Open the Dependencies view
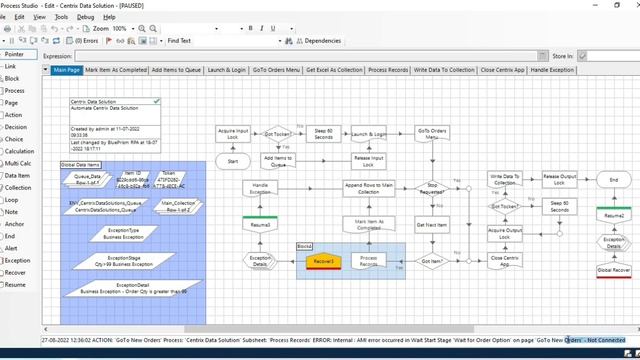The width and height of the screenshot is (640, 360). click(x=319, y=41)
